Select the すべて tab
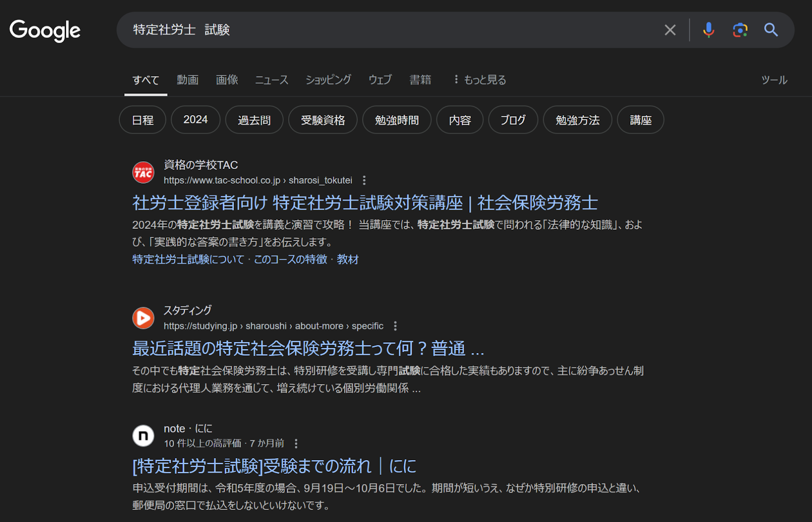Image resolution: width=812 pixels, height=522 pixels. tap(146, 80)
